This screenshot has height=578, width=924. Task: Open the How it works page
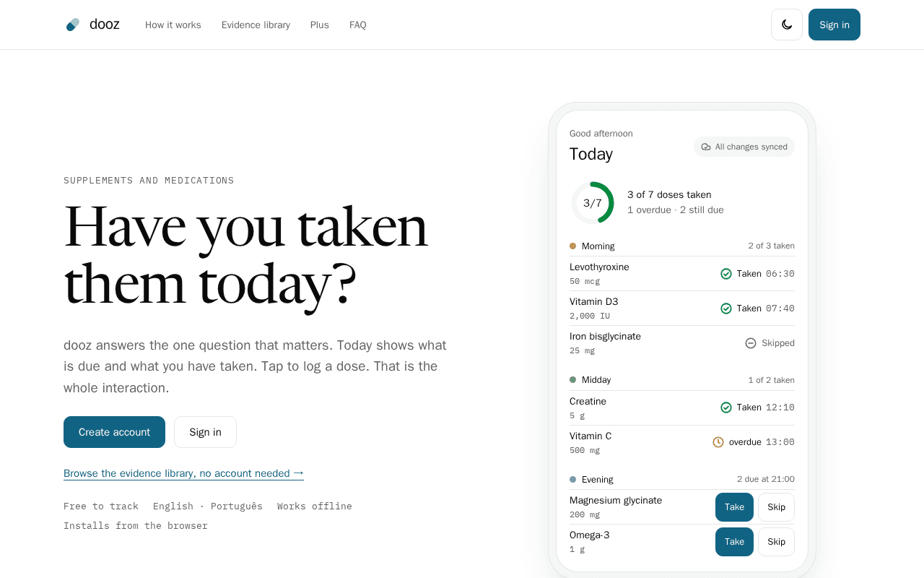173,25
